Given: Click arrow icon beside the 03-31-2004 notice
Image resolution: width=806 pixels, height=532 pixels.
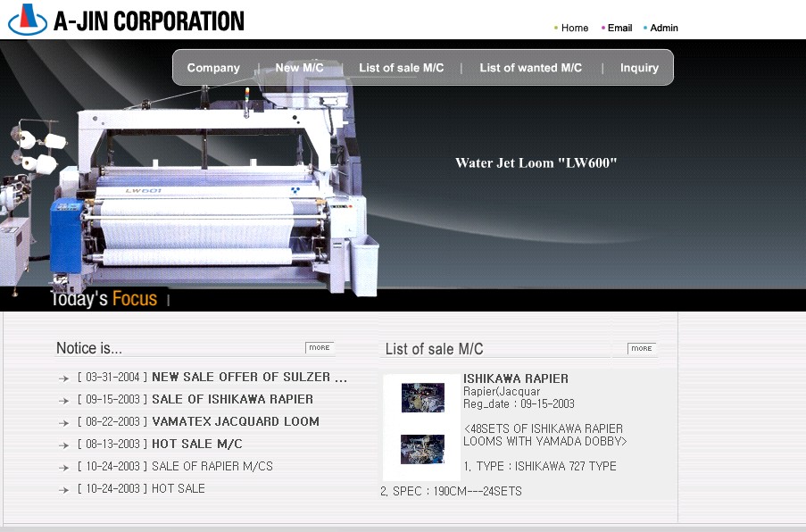Looking at the screenshot, I should [x=63, y=378].
